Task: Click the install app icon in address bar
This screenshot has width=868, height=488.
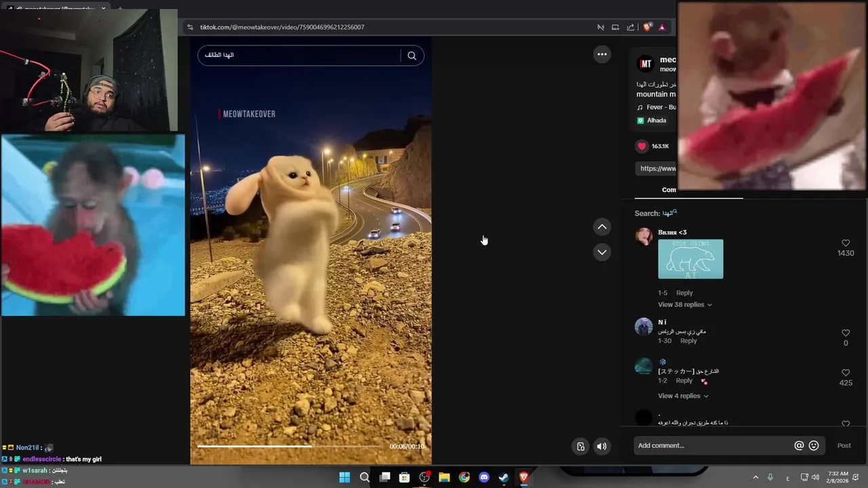Action: click(615, 27)
